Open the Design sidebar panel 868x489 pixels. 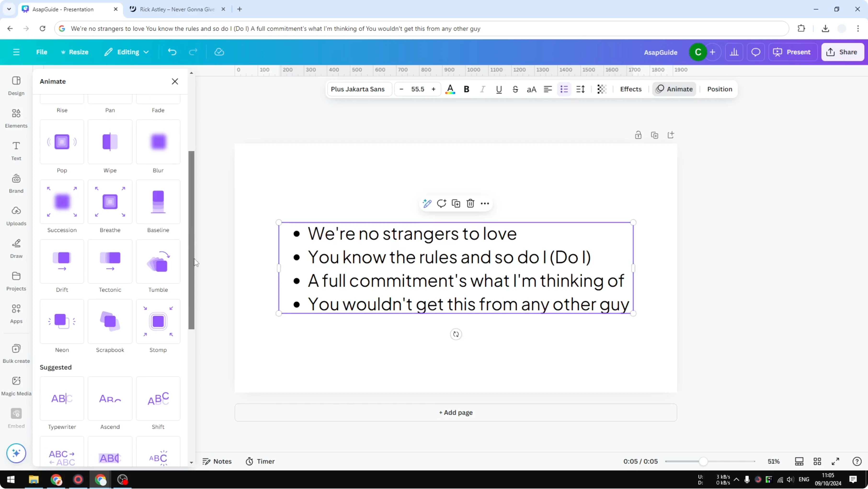pos(16,86)
